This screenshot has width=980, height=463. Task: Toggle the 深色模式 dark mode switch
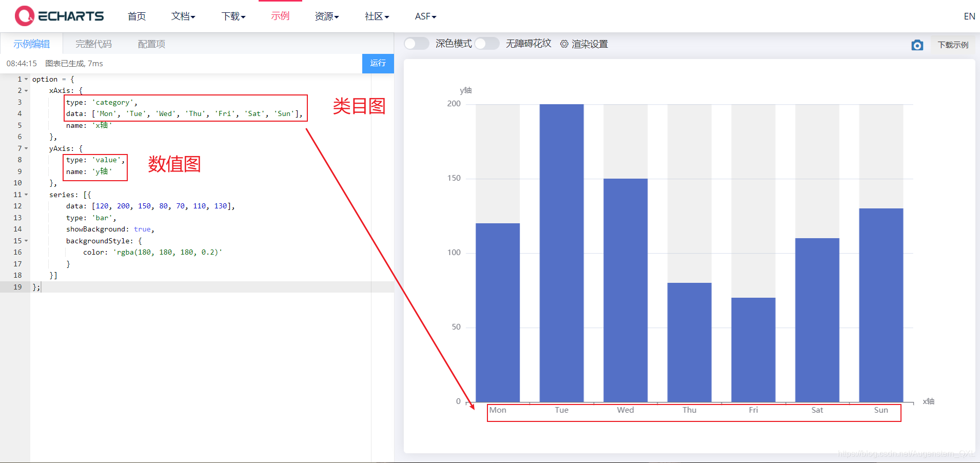(416, 44)
